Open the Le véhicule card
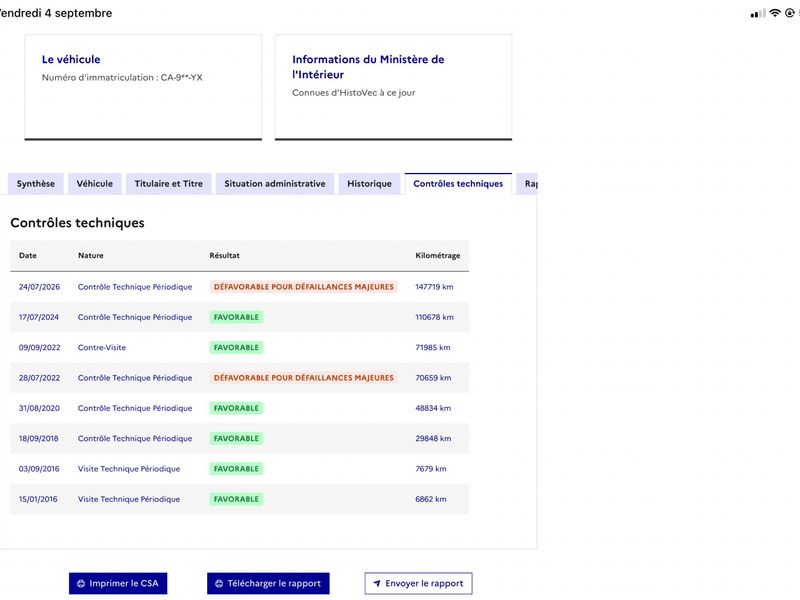This screenshot has height=600, width=800. [143, 87]
